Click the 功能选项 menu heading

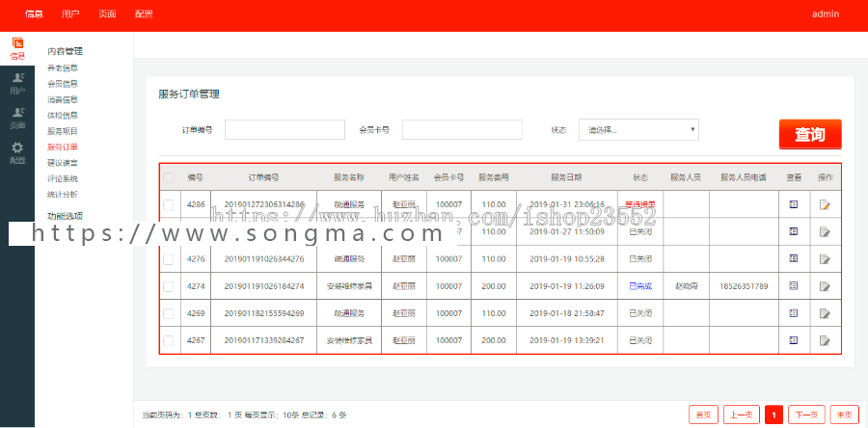coord(66,216)
